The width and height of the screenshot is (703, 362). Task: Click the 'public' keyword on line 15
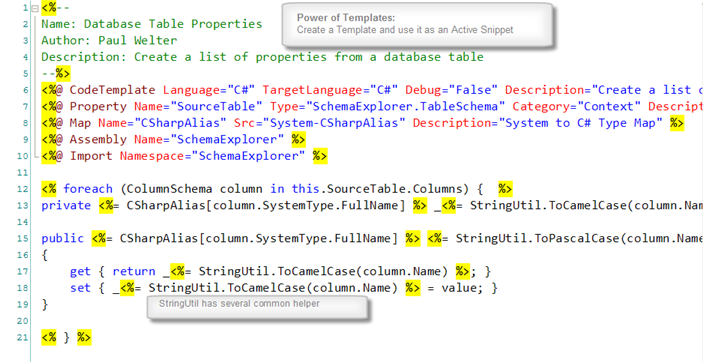[62, 239]
